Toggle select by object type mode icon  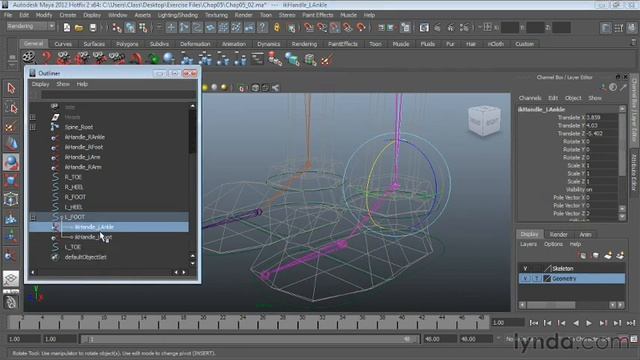tap(130, 28)
